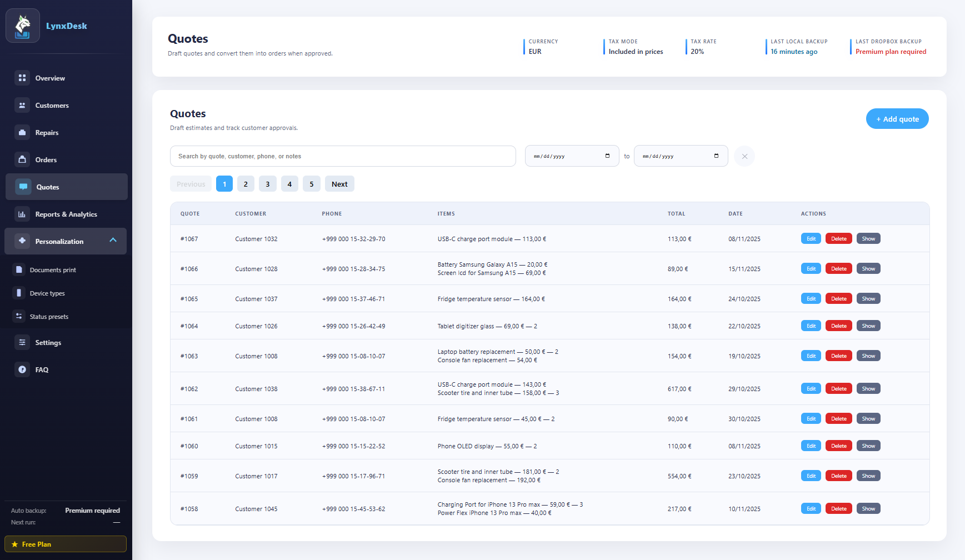The image size is (965, 560).
Task: Click the Add quote button
Action: pyautogui.click(x=897, y=118)
